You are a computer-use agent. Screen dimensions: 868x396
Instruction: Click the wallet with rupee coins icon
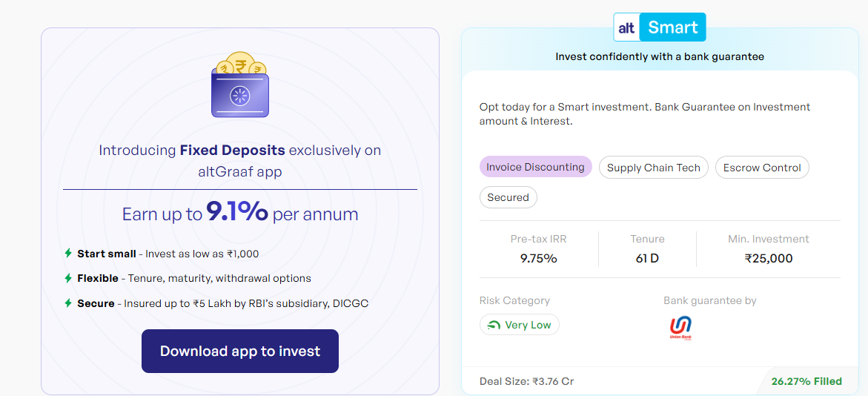click(x=239, y=84)
